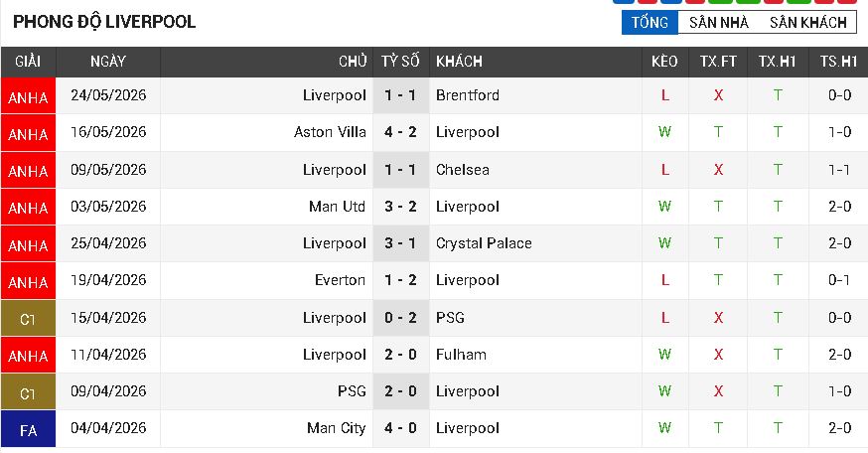Click the blue FA league badge
The image size is (868, 453).
pos(28,428)
